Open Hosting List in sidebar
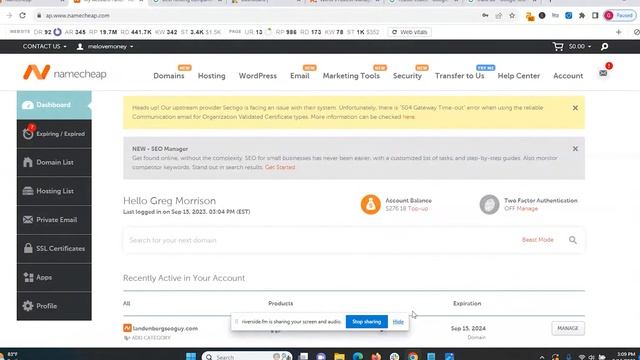The height and width of the screenshot is (360, 640). pyautogui.click(x=54, y=191)
